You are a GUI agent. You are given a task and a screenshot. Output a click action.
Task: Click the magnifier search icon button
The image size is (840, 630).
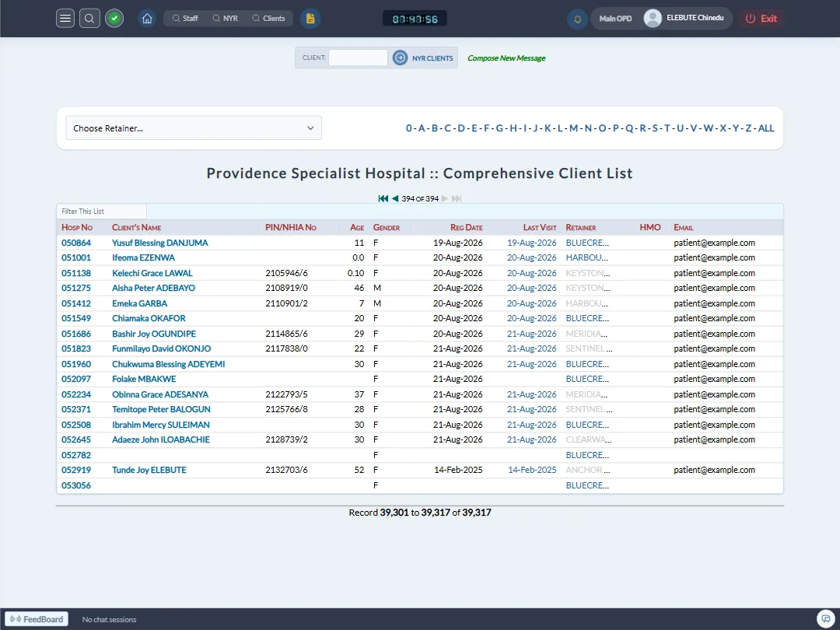coord(89,18)
